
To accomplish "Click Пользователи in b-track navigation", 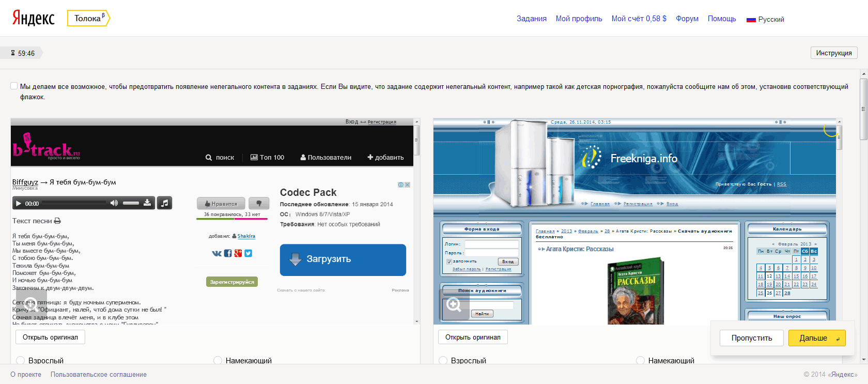I will coord(326,158).
